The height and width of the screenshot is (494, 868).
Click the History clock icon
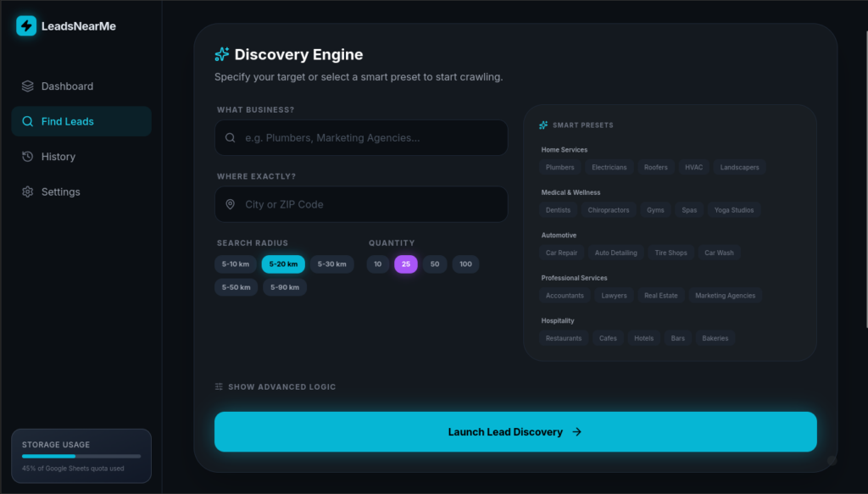tap(28, 157)
